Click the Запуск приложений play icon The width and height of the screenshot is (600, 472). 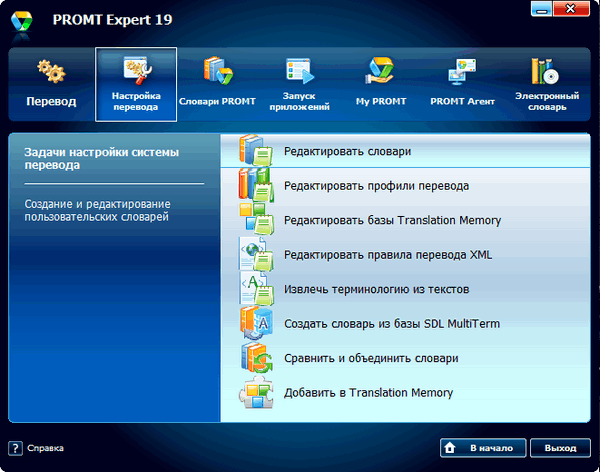300,71
